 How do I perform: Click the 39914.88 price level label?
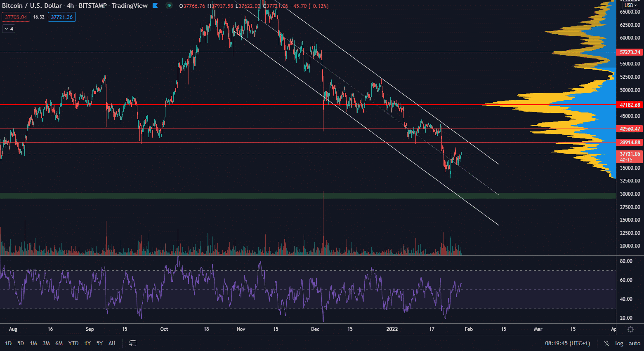point(630,143)
